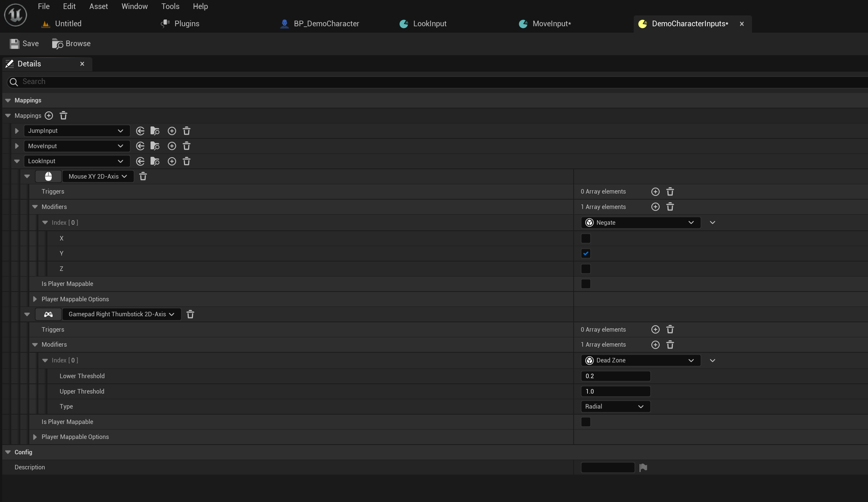Click the Lower Threshold value field
This screenshot has height=502, width=868.
[615, 376]
